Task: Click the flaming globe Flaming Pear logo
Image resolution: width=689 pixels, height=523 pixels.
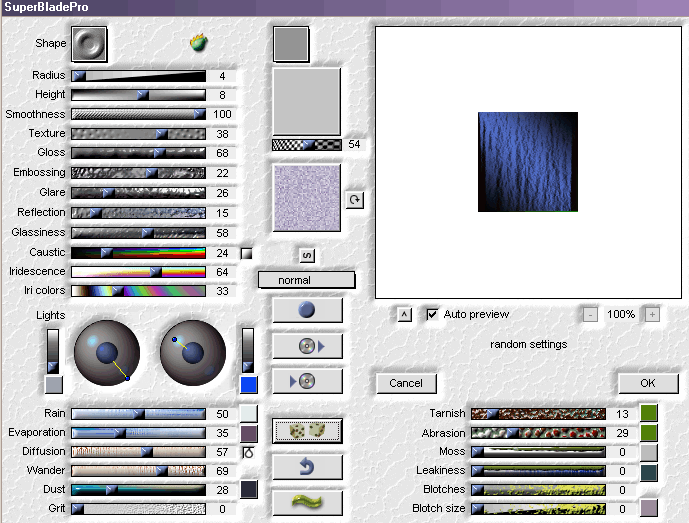Action: [199, 43]
